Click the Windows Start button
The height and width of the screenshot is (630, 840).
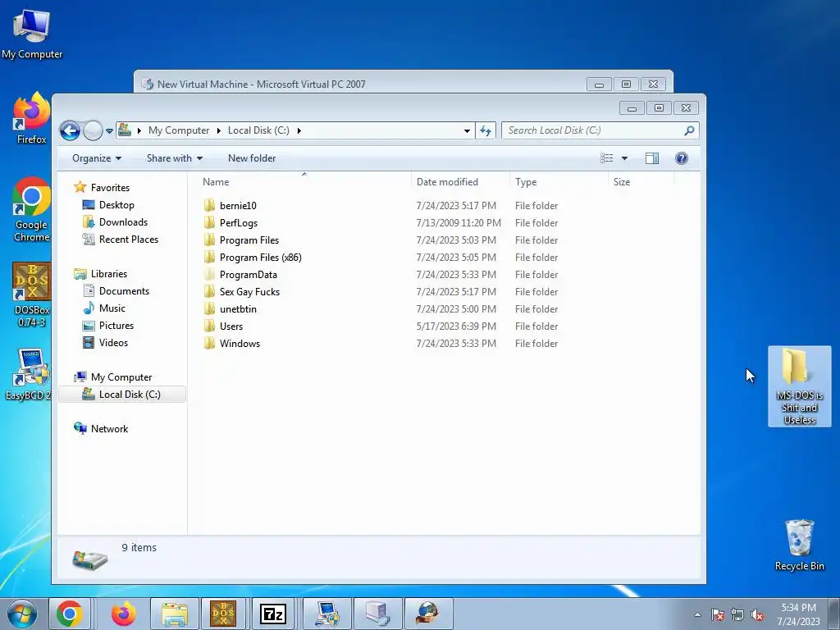[22, 614]
